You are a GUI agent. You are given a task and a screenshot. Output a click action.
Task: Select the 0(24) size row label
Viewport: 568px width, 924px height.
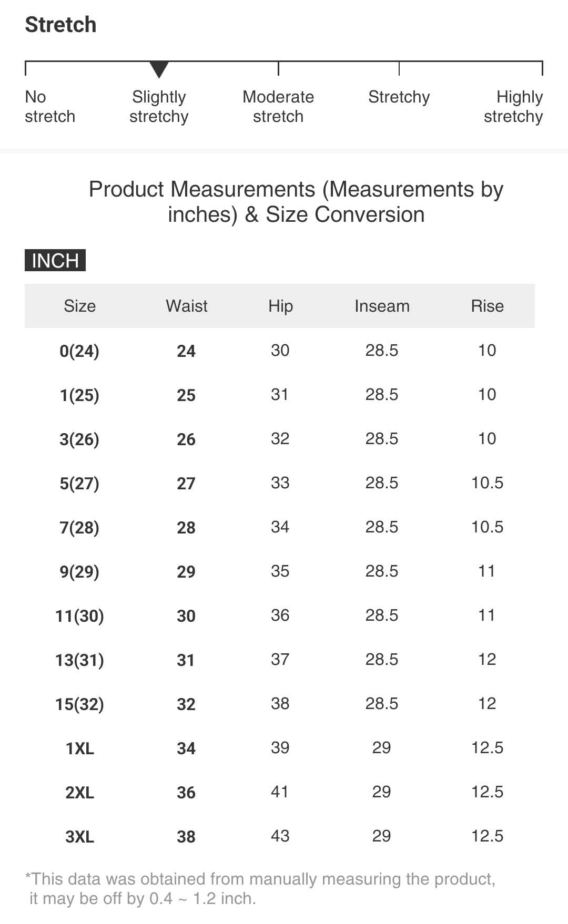(x=79, y=351)
